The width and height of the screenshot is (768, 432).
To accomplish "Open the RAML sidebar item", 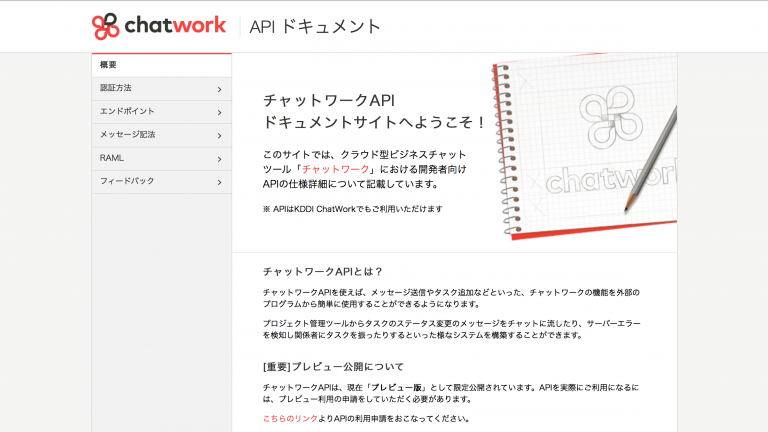I will click(161, 159).
